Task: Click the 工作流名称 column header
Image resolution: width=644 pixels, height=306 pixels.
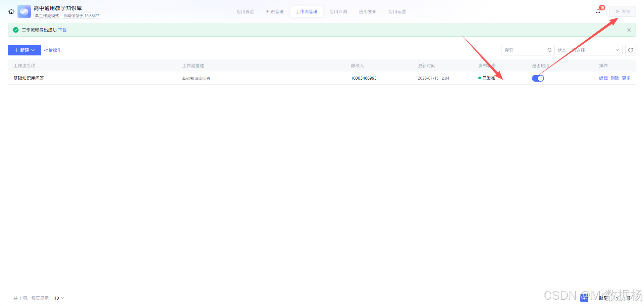Action: [x=24, y=65]
